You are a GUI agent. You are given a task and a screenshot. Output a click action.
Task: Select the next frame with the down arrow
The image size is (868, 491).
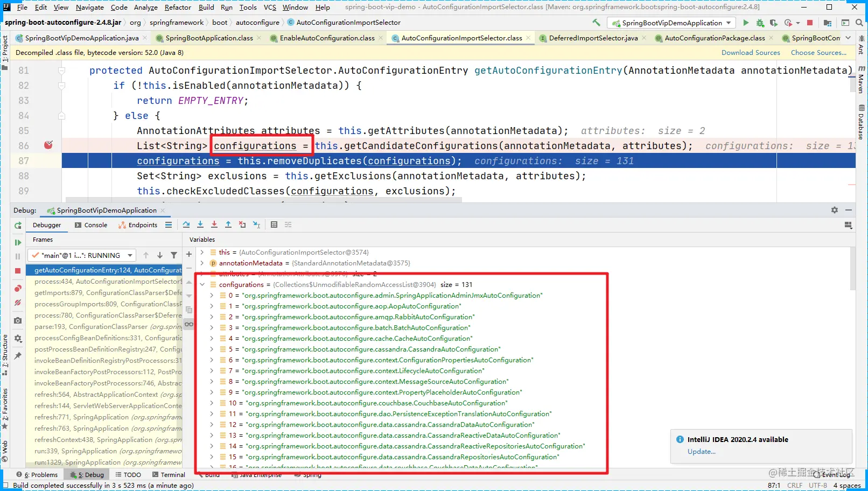[x=160, y=255]
